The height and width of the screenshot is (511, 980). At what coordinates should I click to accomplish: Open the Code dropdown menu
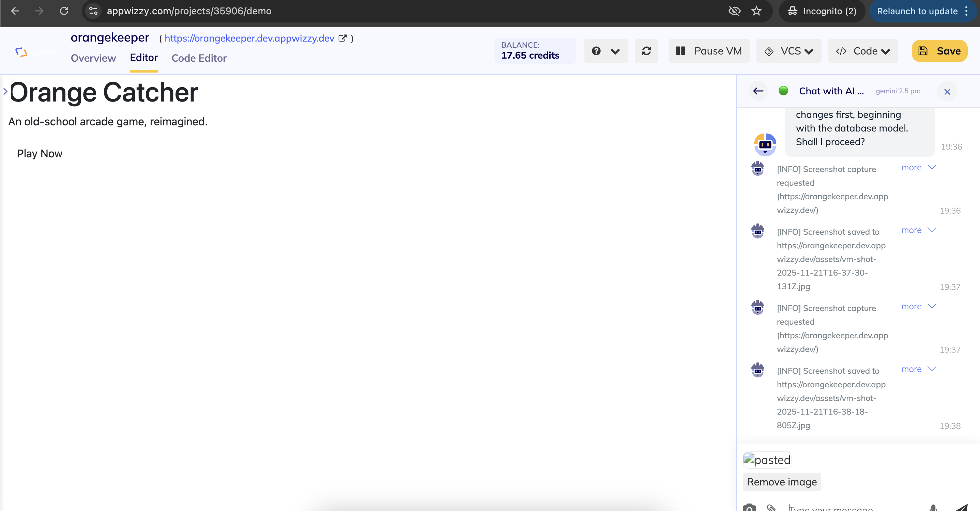click(862, 51)
